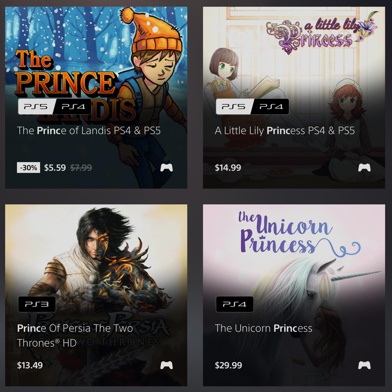Click the $14.99 price of Lily Princess

(x=228, y=168)
